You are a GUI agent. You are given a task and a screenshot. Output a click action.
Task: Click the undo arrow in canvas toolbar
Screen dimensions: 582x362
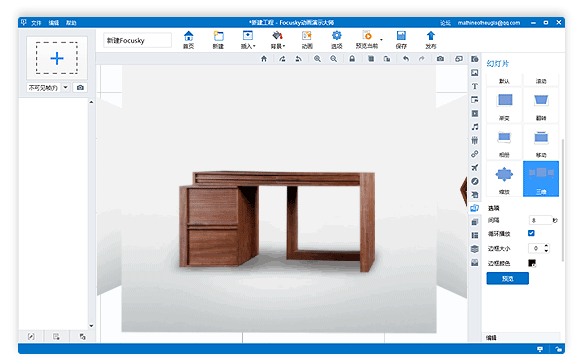pyautogui.click(x=406, y=59)
